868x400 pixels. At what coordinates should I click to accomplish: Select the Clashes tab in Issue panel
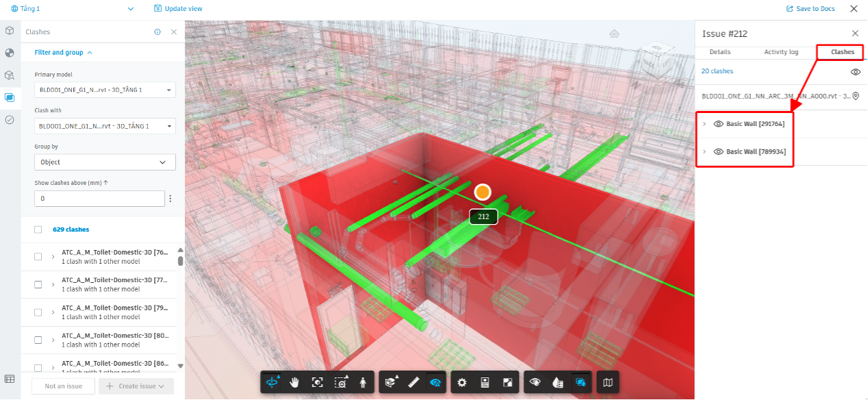843,52
